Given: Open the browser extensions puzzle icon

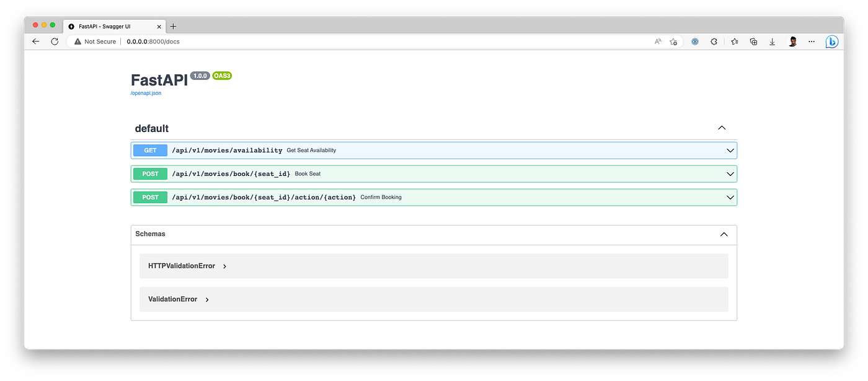Looking at the screenshot, I should (714, 42).
